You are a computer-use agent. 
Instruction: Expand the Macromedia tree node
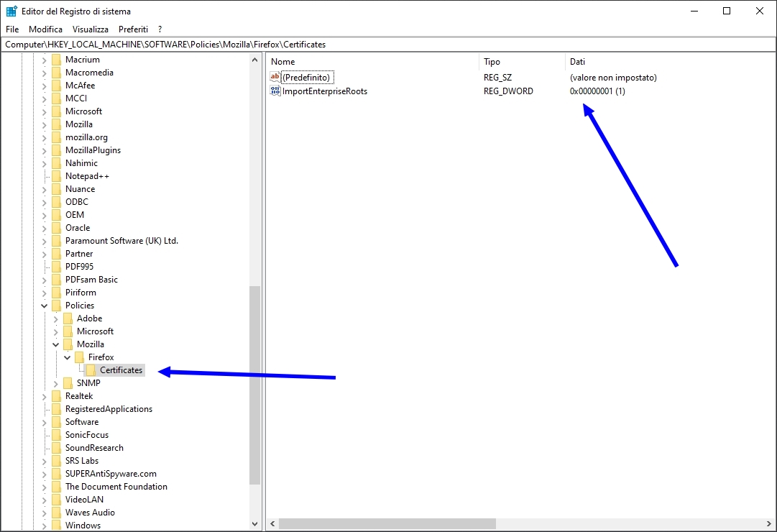44,73
